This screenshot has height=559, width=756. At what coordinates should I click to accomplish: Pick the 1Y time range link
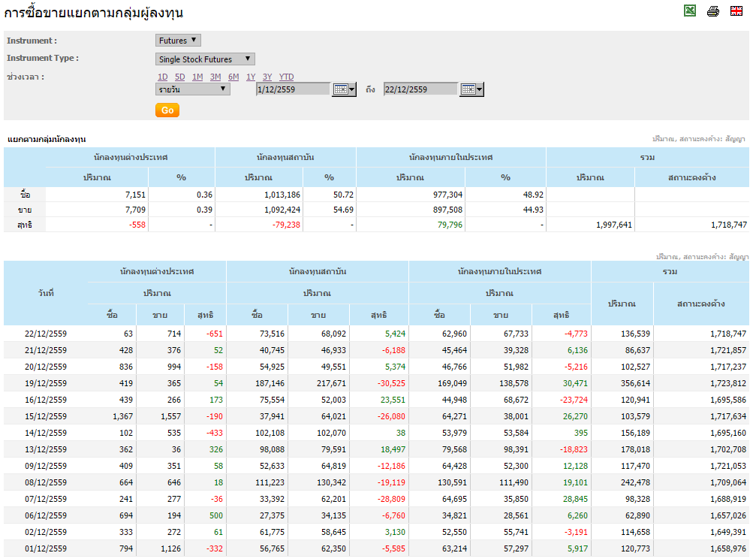251,77
